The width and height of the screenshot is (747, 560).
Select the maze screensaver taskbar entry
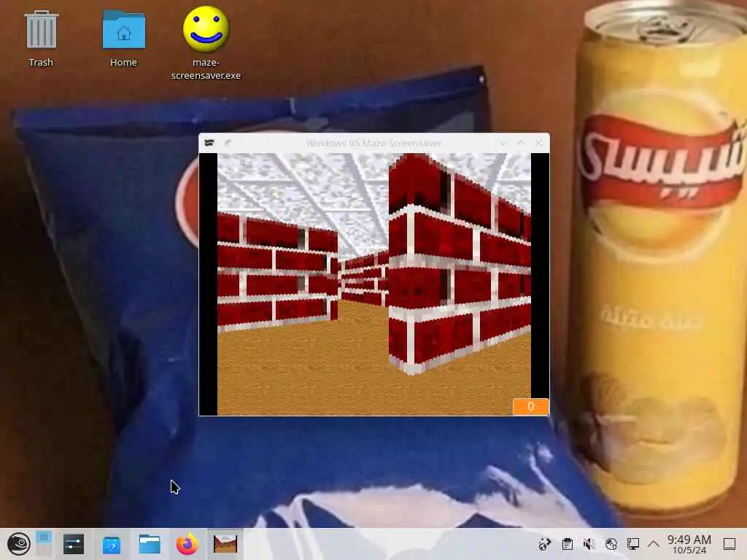225,544
